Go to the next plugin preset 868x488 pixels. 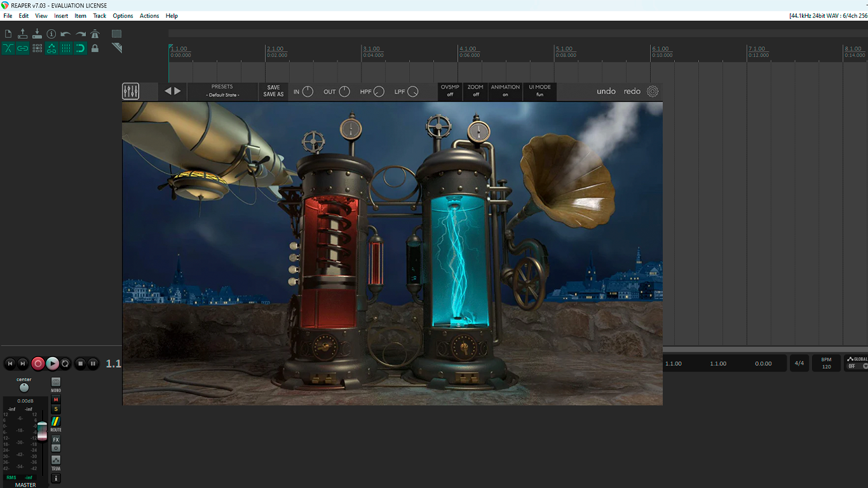178,91
